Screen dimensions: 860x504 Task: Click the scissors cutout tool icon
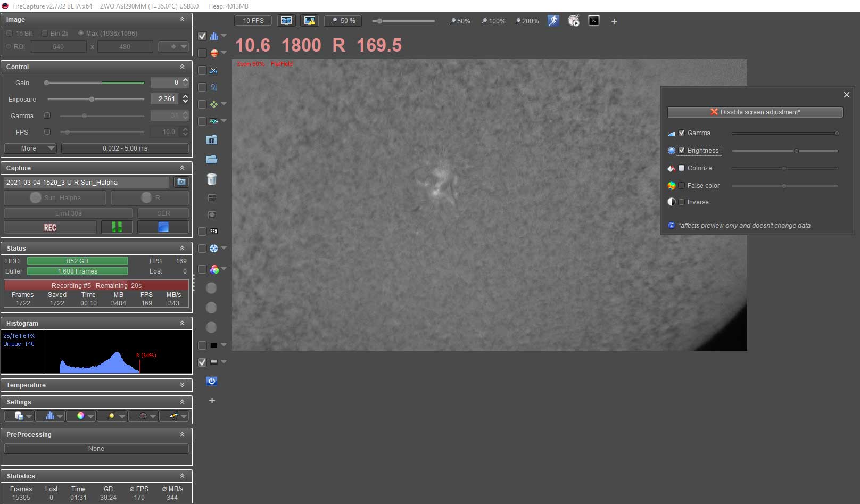214,70
